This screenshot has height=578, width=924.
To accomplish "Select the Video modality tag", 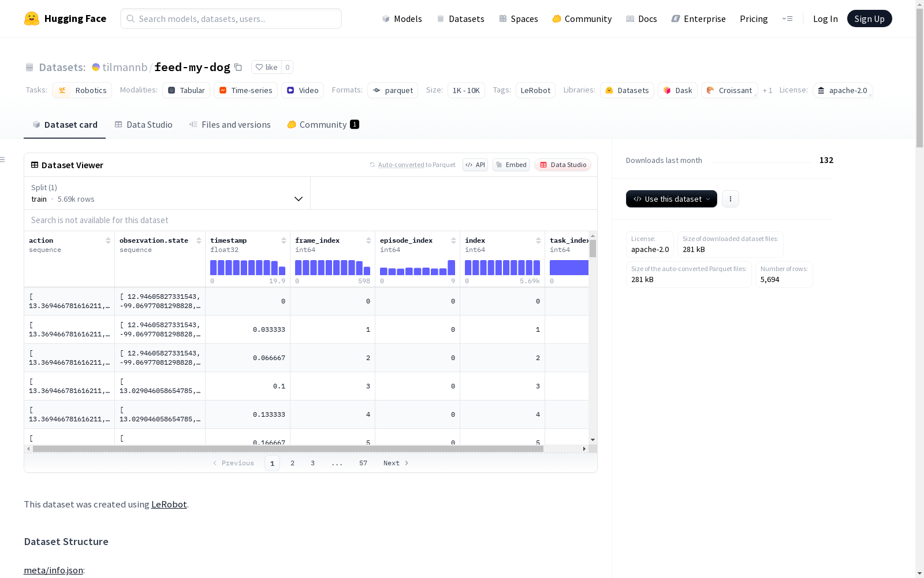I will (303, 90).
